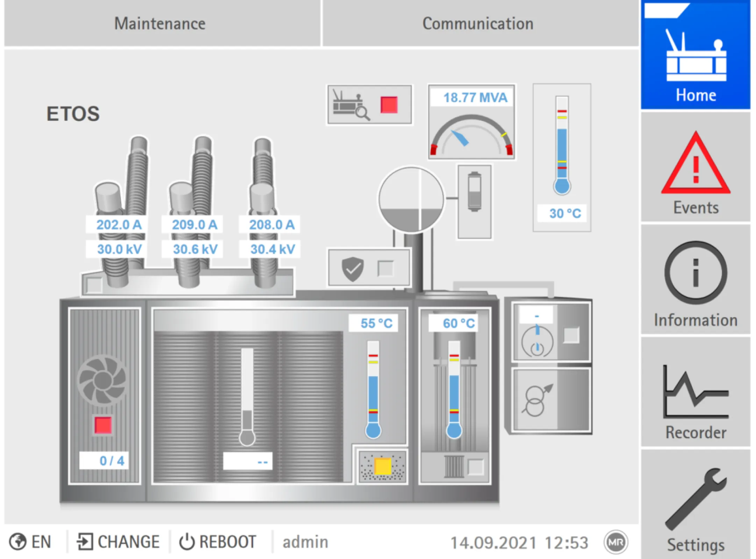Click the yellow status square at tank bottom
This screenshot has width=756, height=559.
coord(383,466)
